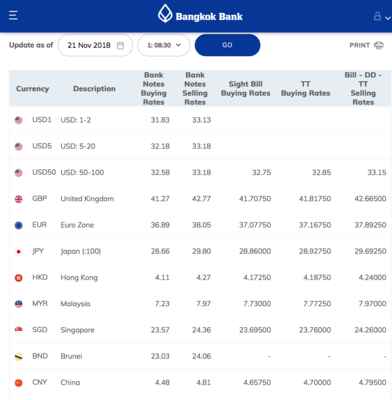Click the Bangkok Bank logo
The width and height of the screenshot is (392, 400).
[x=200, y=14]
